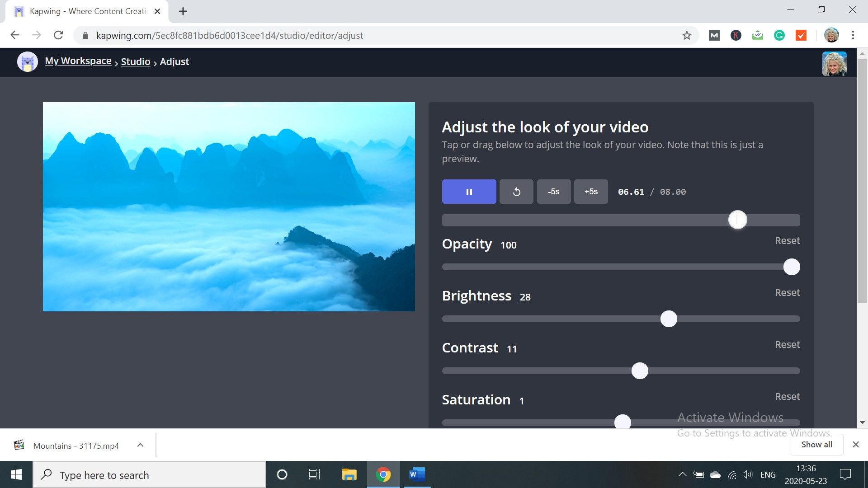Click the Kapwing browser extension icon
This screenshot has width=868, height=488.
pyautogui.click(x=736, y=35)
